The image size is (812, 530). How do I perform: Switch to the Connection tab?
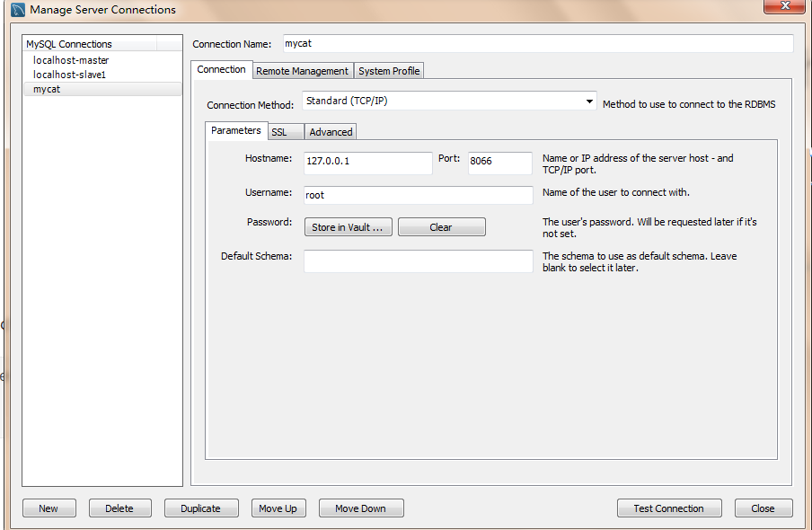(221, 70)
